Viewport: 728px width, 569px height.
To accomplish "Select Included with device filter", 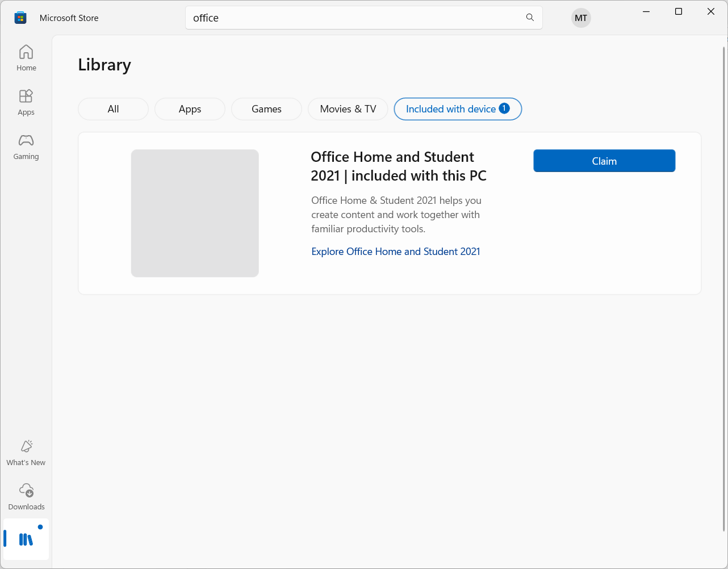I will 458,109.
